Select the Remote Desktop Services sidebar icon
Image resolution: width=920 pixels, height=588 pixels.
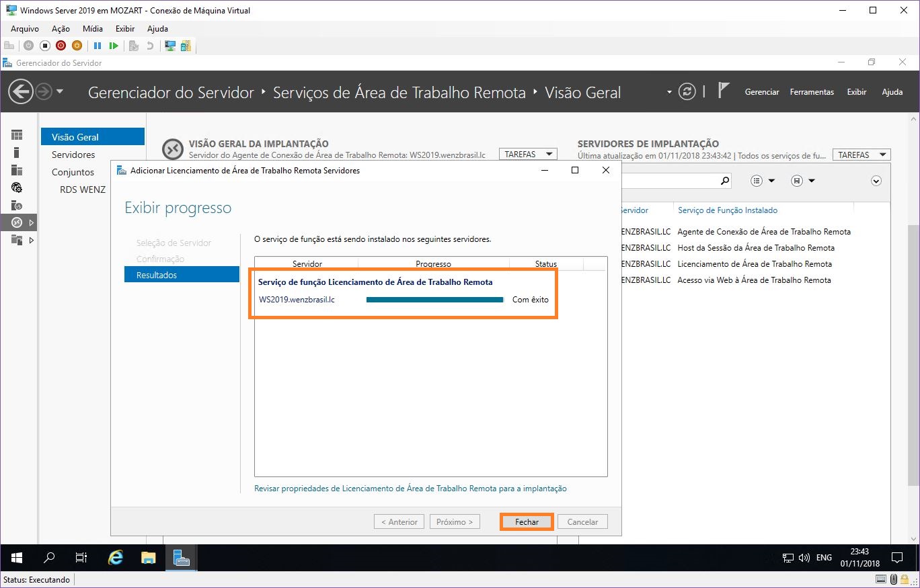point(17,222)
